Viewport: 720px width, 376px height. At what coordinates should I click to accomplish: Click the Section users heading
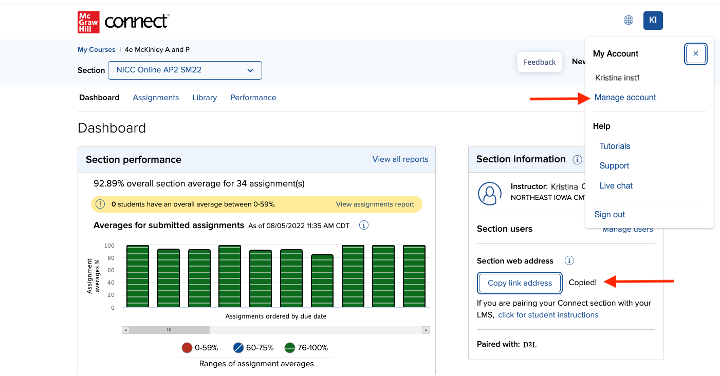click(x=504, y=229)
